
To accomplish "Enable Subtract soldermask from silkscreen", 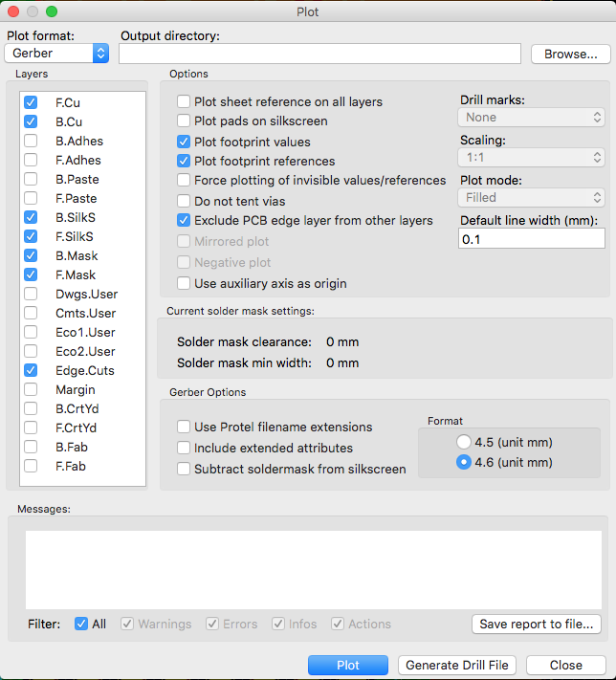I will [184, 469].
